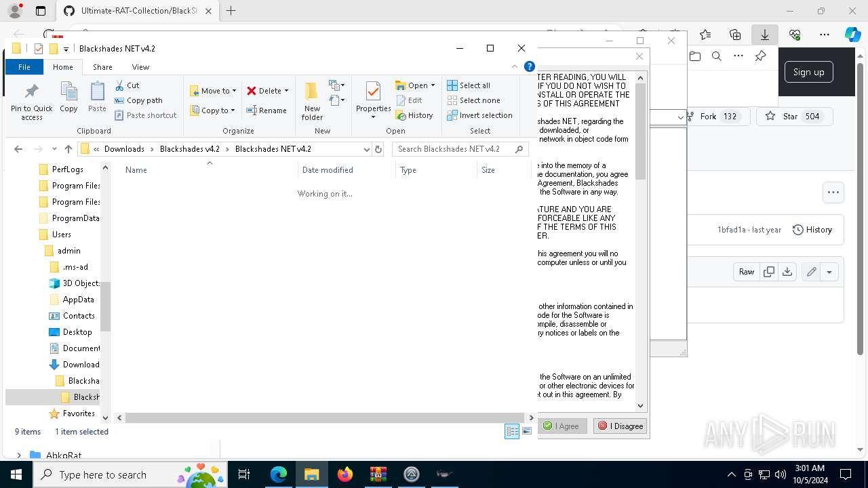Click Invert selection
The height and width of the screenshot is (488, 868).
pyautogui.click(x=479, y=115)
